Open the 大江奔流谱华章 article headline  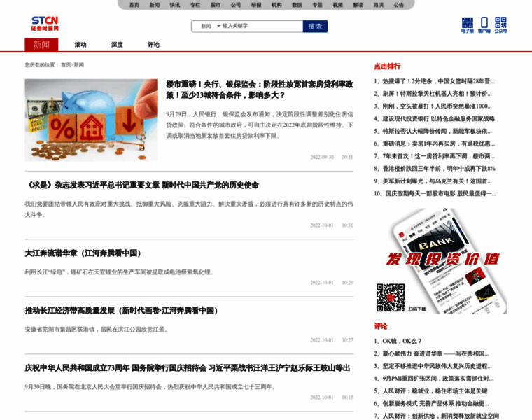[x=83, y=253]
